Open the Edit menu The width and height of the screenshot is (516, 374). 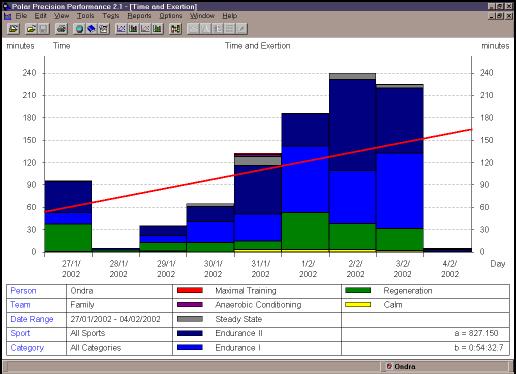40,16
